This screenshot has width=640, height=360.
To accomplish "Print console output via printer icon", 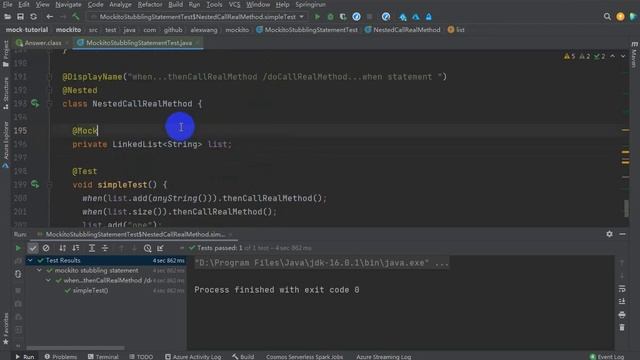I will pyautogui.click(x=622, y=315).
